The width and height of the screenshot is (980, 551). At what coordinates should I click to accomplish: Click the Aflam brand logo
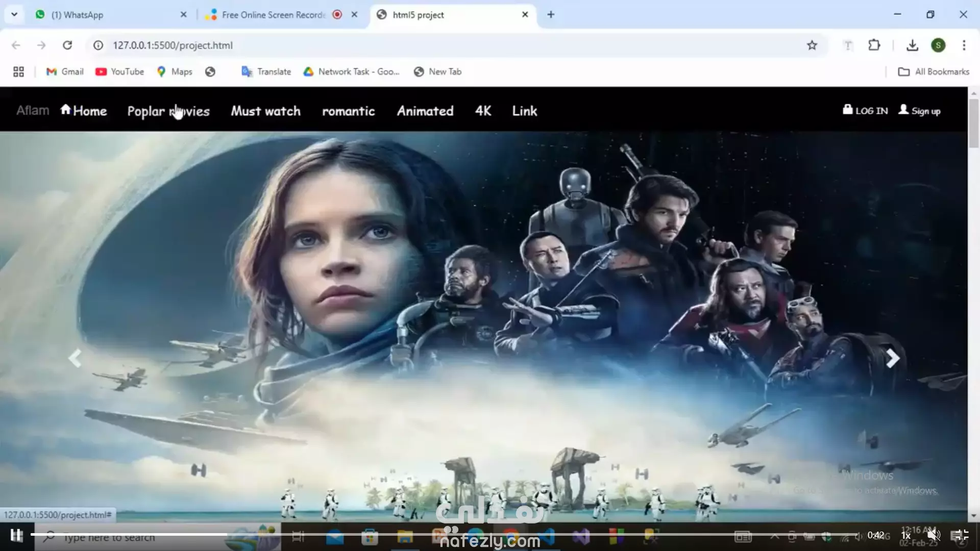(33, 110)
